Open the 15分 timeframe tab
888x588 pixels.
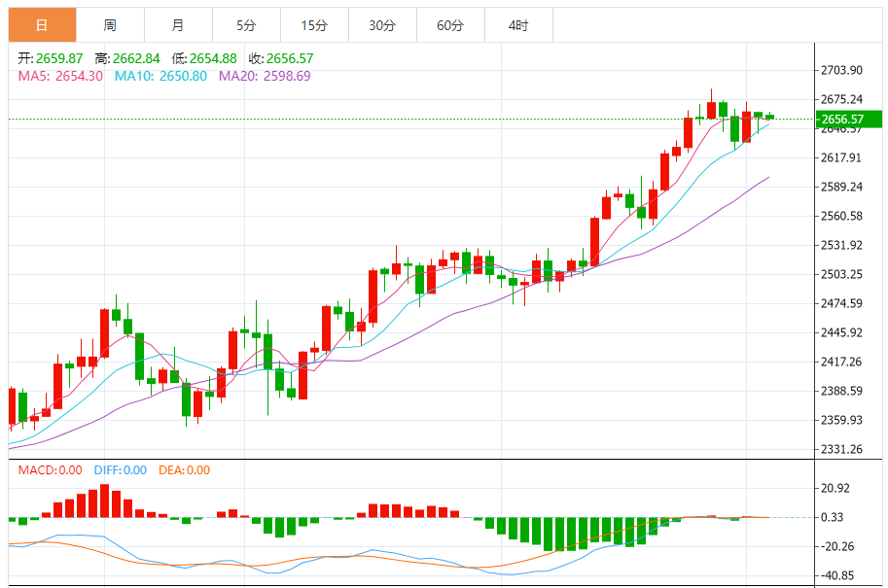click(x=314, y=25)
